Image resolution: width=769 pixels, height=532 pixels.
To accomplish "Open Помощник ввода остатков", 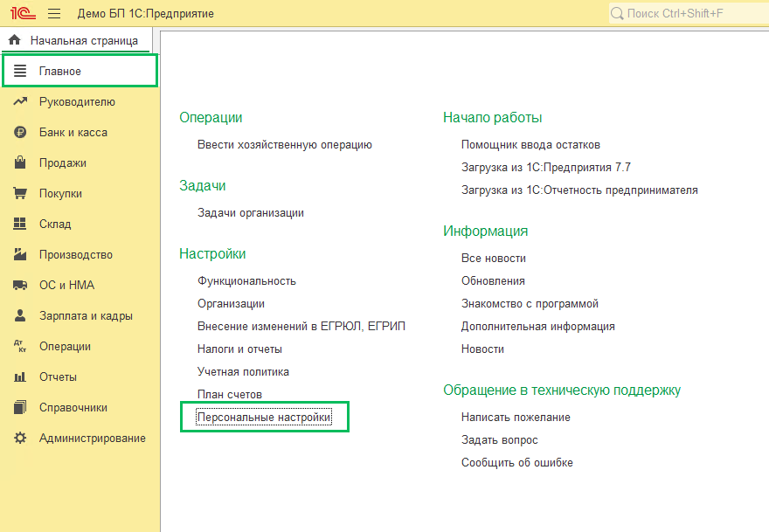I will tap(530, 145).
